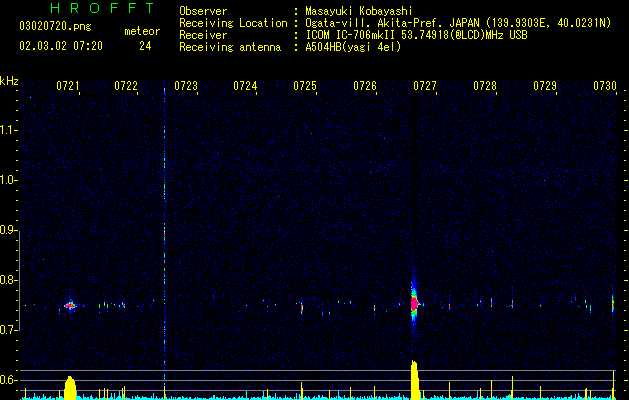629x400 pixels.
Task: Select observer name Masayuki Kobayashi
Action: tap(359, 11)
